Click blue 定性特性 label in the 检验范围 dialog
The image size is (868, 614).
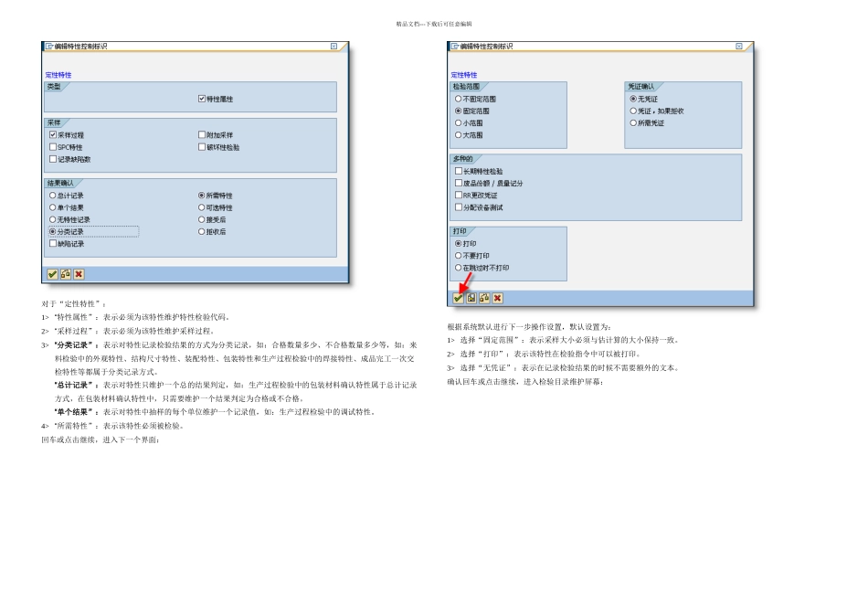pos(464,75)
